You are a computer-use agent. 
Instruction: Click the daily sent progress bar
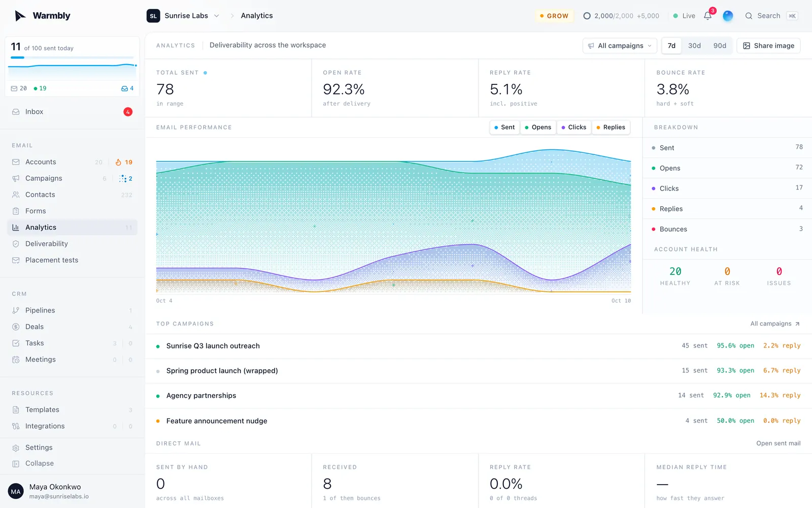[x=72, y=57]
